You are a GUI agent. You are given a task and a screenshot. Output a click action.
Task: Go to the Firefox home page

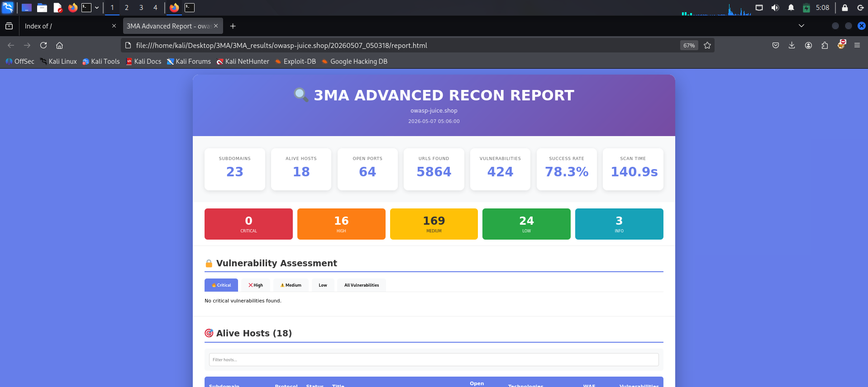pyautogui.click(x=59, y=45)
